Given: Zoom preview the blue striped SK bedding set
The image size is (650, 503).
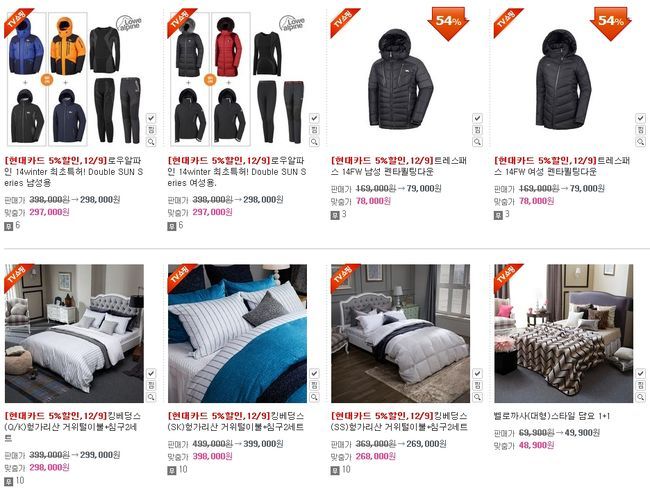Looking at the screenshot, I should (314, 397).
